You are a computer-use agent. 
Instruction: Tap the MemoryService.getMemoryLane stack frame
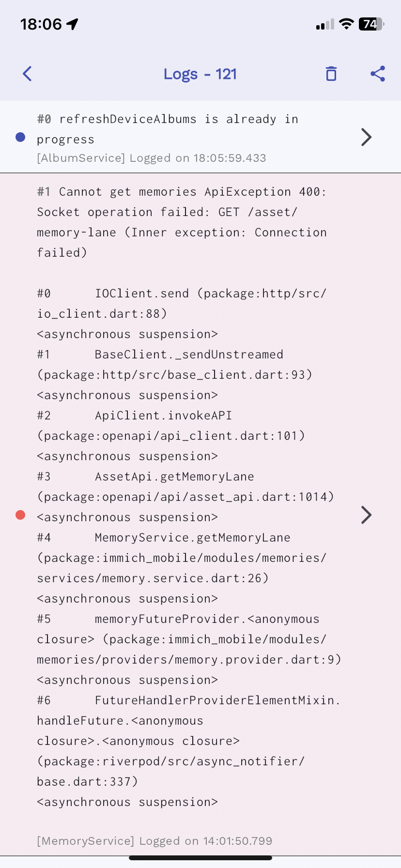pos(192,538)
